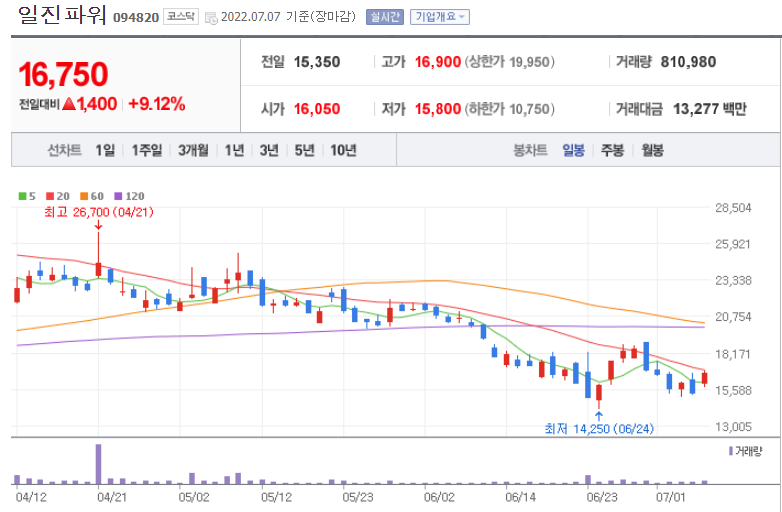Click the 13,005 price axis label
782x512 pixels.
click(x=733, y=427)
